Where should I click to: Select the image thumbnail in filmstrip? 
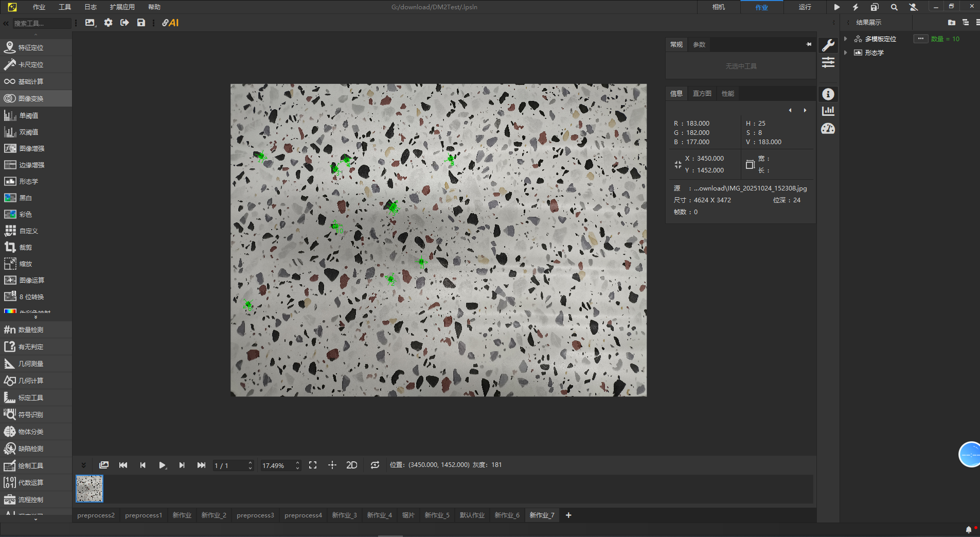click(x=90, y=488)
